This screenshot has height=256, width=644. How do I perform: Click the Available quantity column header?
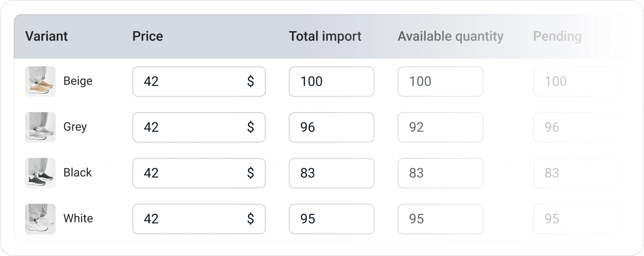(450, 36)
